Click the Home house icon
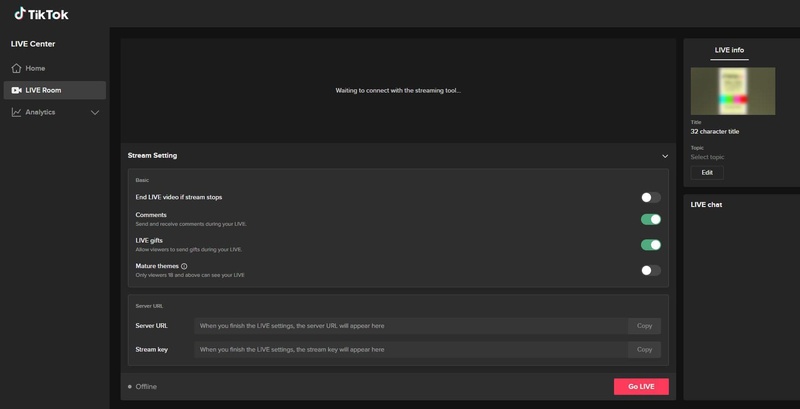Viewport: 800px width, 409px height. pos(16,68)
